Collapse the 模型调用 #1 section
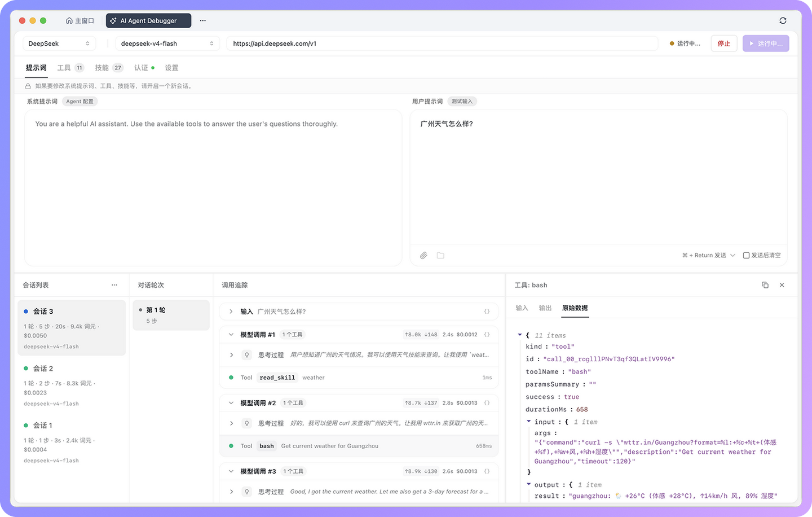Viewport: 812px width, 517px height. pyautogui.click(x=231, y=335)
